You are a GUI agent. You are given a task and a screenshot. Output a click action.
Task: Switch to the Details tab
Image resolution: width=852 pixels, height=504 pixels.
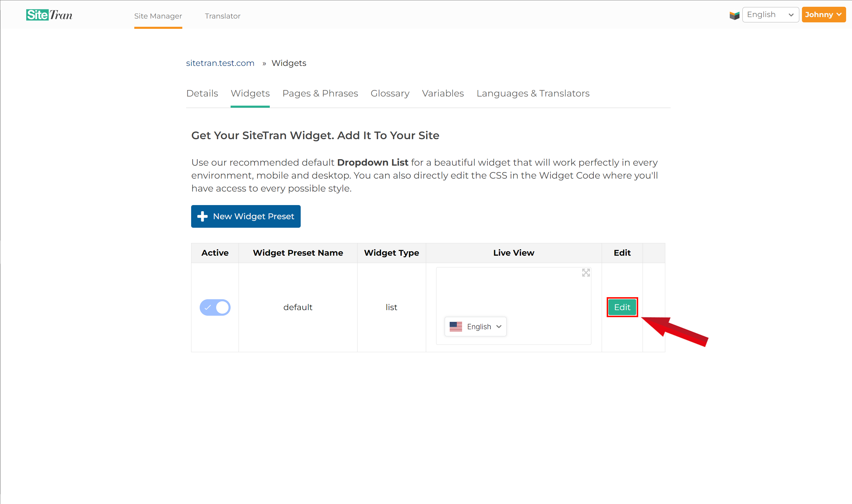pyautogui.click(x=202, y=94)
